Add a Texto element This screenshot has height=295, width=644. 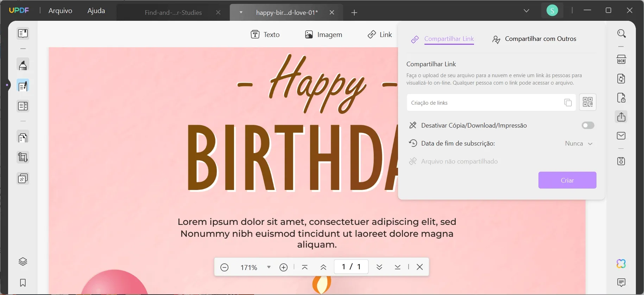click(265, 35)
